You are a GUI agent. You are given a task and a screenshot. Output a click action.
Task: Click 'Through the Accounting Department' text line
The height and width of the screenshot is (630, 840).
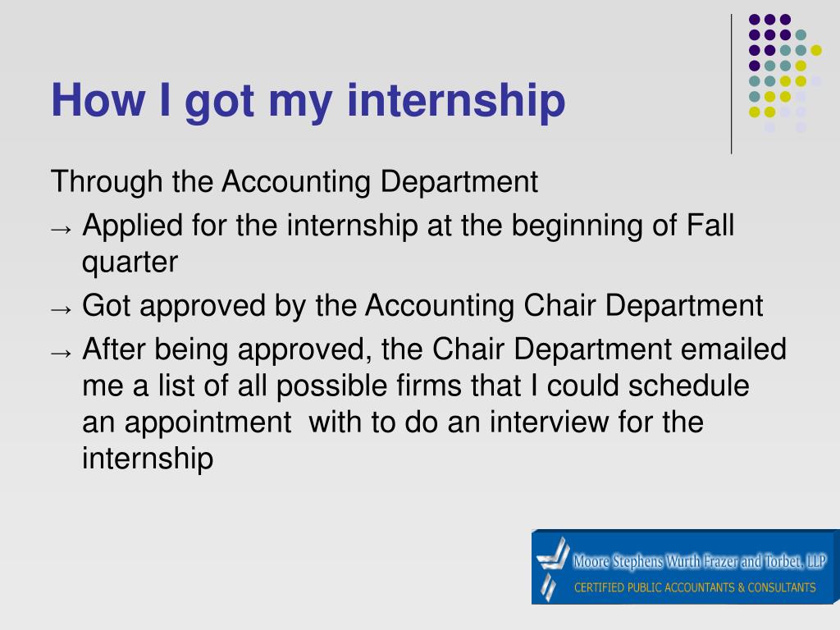pos(294,181)
